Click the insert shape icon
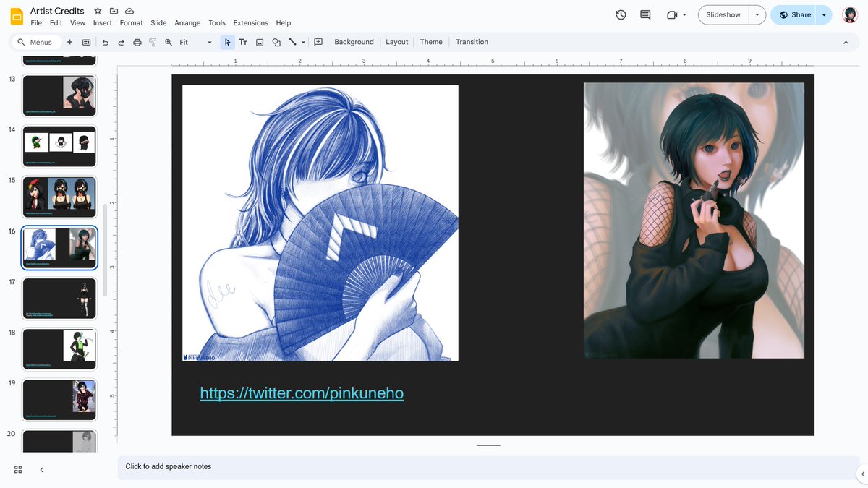The image size is (868, 488). [x=276, y=42]
